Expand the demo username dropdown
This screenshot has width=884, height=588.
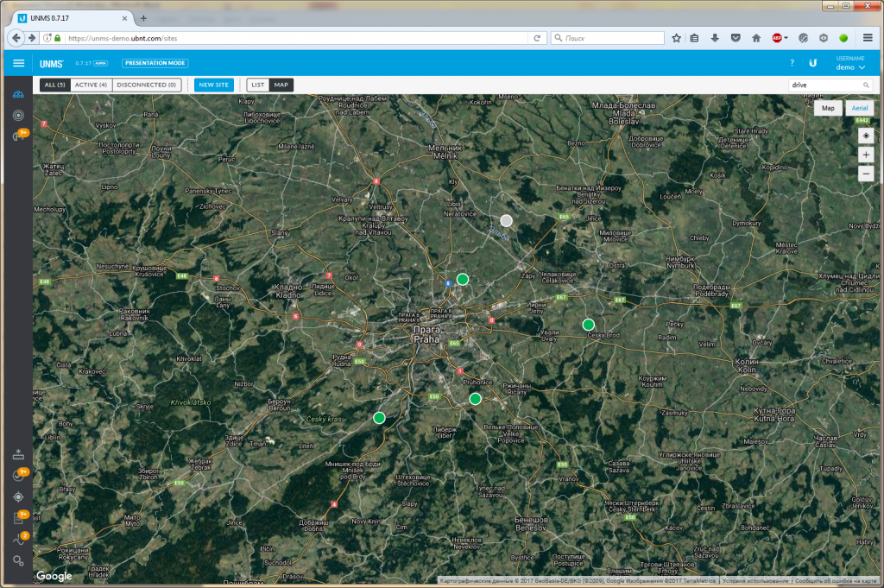849,66
